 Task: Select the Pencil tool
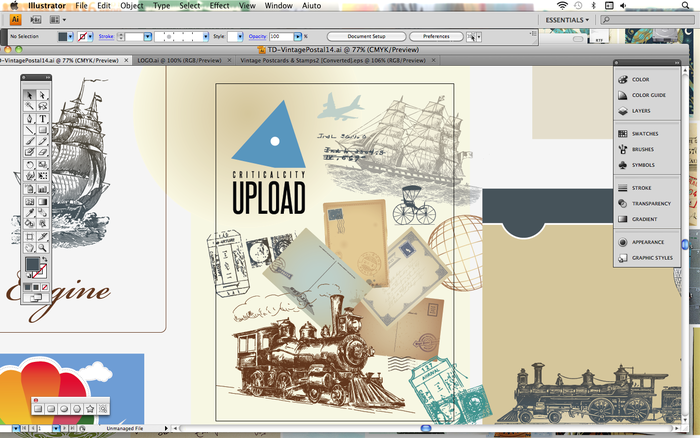pos(42,141)
